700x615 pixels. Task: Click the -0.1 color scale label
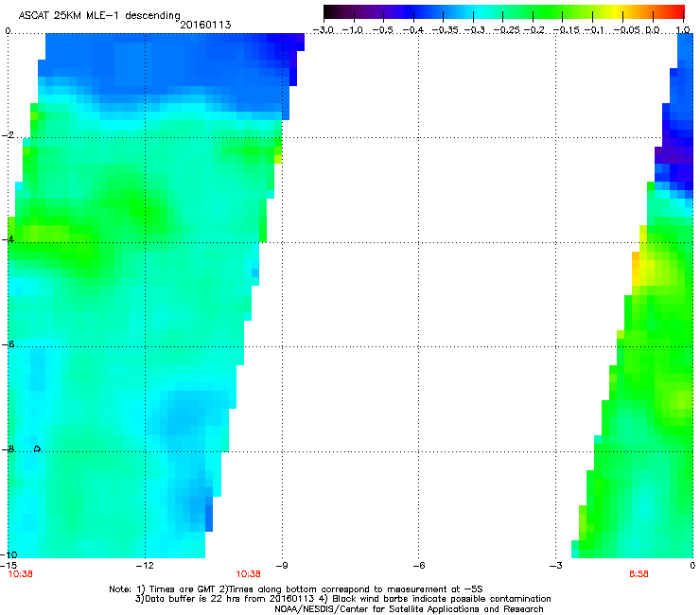[594, 30]
